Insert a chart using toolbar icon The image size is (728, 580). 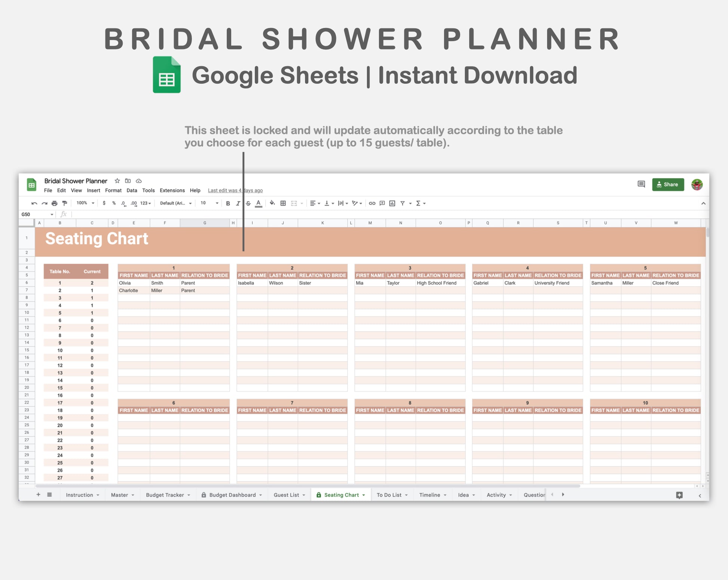[x=392, y=203]
